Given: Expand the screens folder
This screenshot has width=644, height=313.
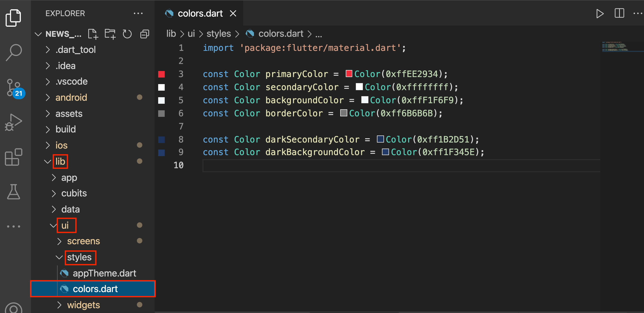Looking at the screenshot, I should pyautogui.click(x=83, y=241).
